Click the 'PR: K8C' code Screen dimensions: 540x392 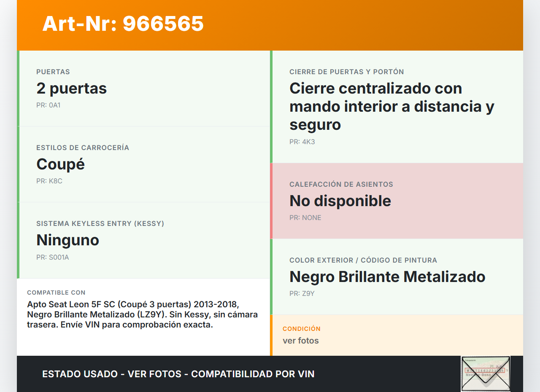49,181
